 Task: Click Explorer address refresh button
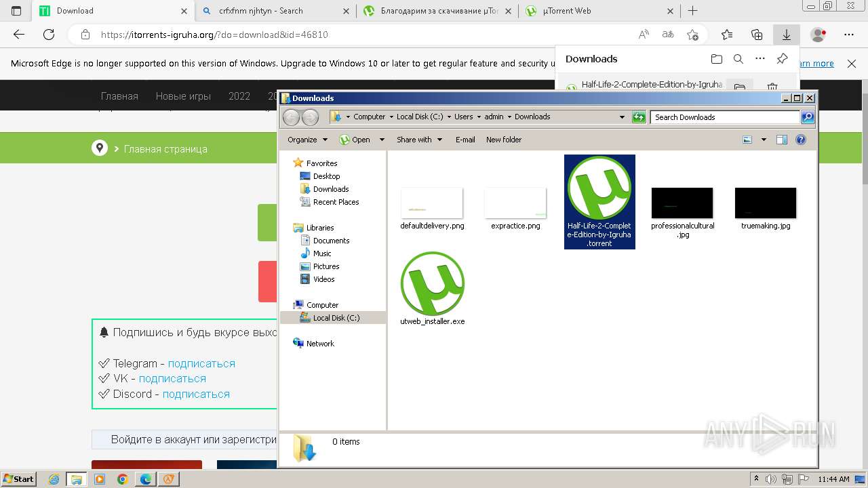click(x=639, y=117)
